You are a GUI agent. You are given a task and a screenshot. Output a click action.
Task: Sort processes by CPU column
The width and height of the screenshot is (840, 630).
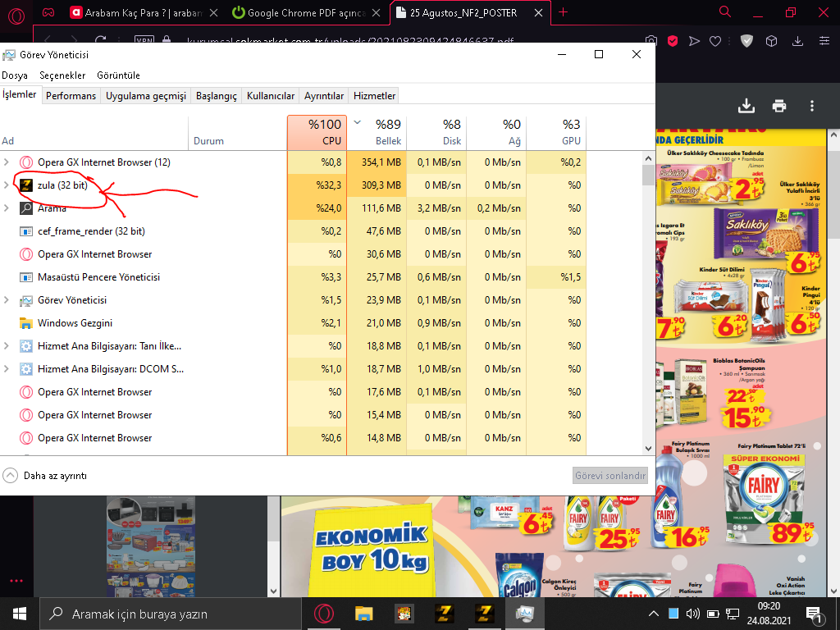click(x=317, y=132)
